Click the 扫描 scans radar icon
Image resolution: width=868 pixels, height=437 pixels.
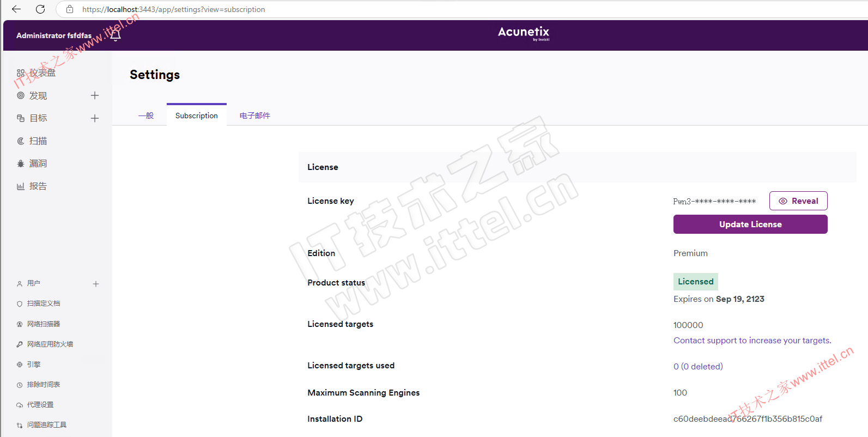click(x=21, y=141)
